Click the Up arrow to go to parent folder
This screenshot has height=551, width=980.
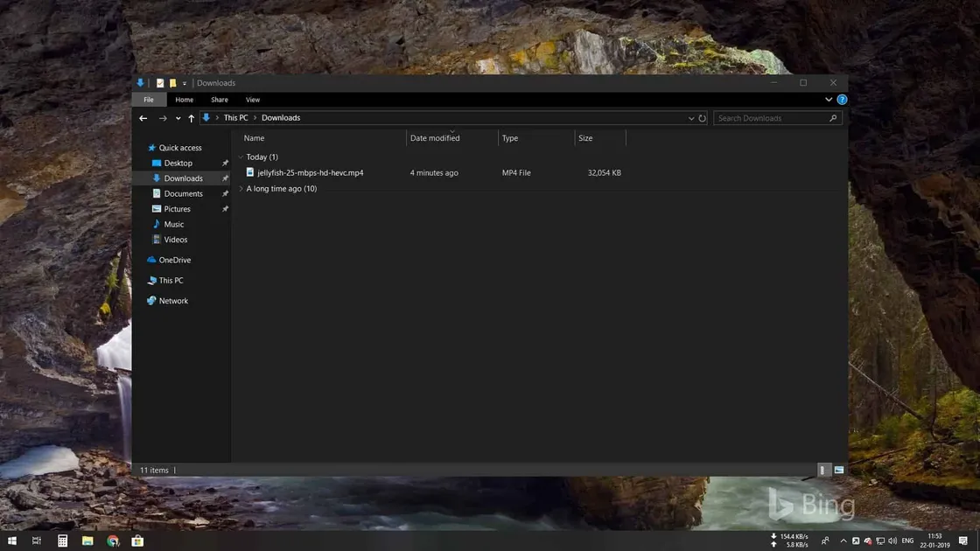191,117
